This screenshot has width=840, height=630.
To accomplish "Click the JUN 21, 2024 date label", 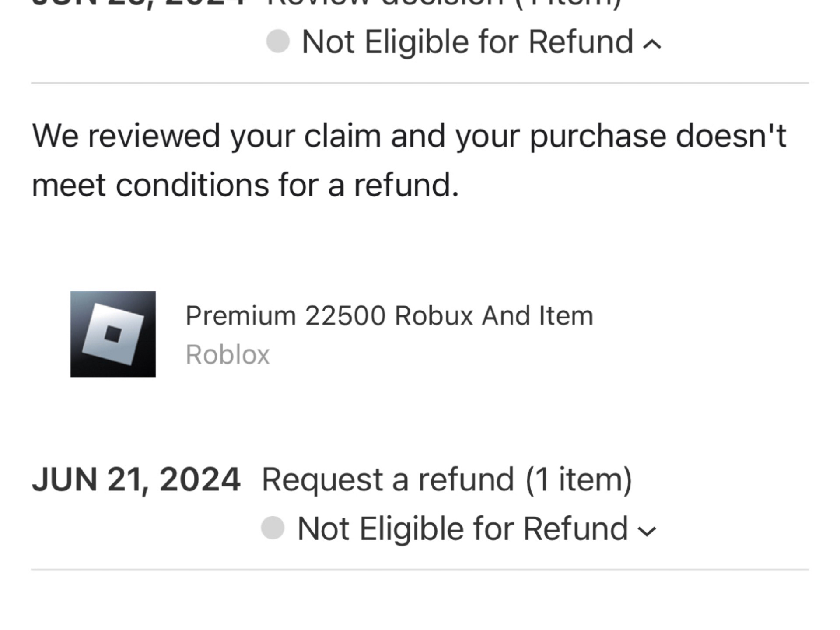I will (136, 479).
